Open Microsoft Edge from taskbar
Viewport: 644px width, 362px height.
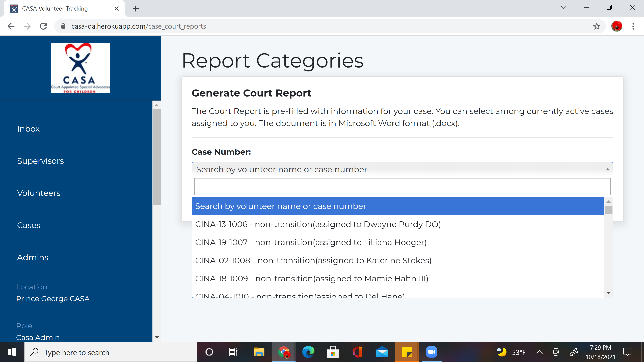click(x=308, y=352)
